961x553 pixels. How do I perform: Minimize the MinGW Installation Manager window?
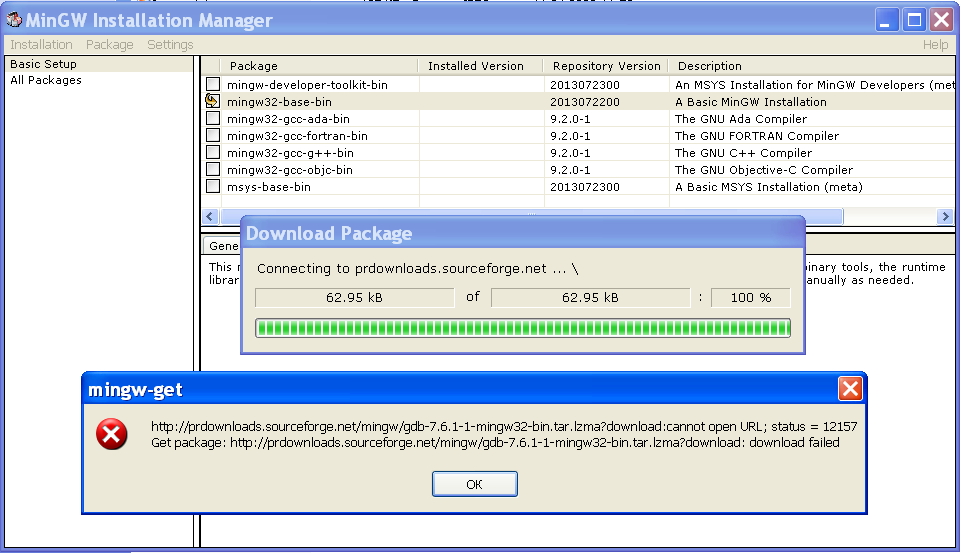[x=888, y=19]
